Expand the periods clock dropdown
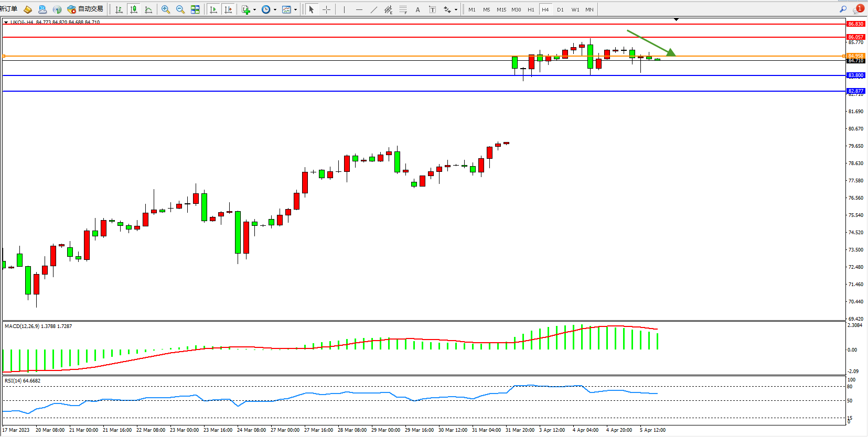The image size is (868, 437). point(275,9)
